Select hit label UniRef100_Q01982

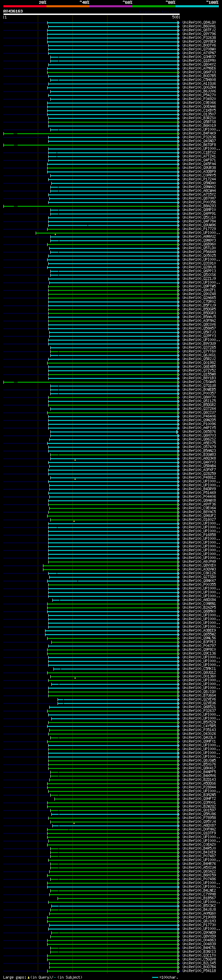[199, 363]
